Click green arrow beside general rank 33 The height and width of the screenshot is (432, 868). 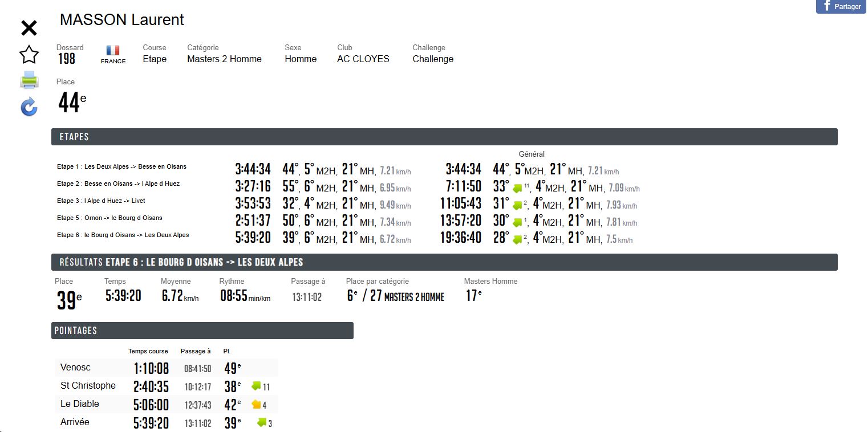[517, 188]
